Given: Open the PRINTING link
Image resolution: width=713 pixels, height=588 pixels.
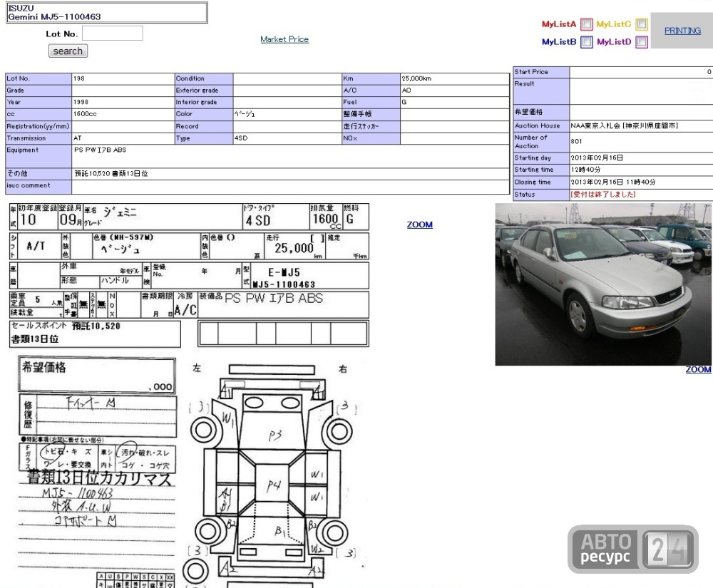Looking at the screenshot, I should [682, 31].
